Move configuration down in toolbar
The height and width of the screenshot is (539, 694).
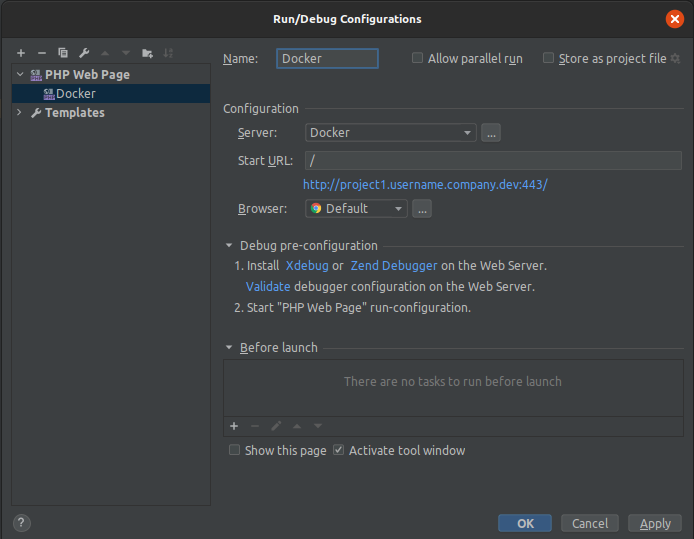126,53
